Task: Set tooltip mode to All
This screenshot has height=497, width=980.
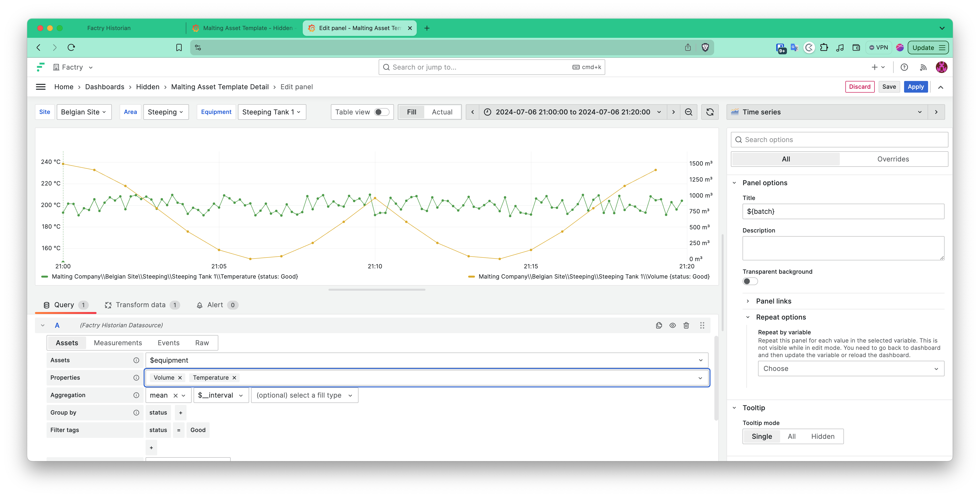Action: (792, 437)
